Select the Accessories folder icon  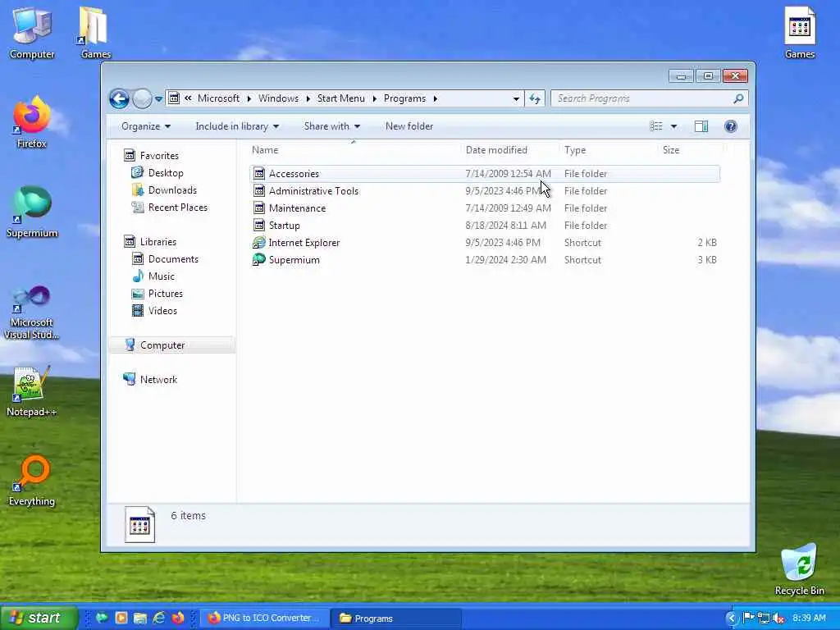point(259,174)
